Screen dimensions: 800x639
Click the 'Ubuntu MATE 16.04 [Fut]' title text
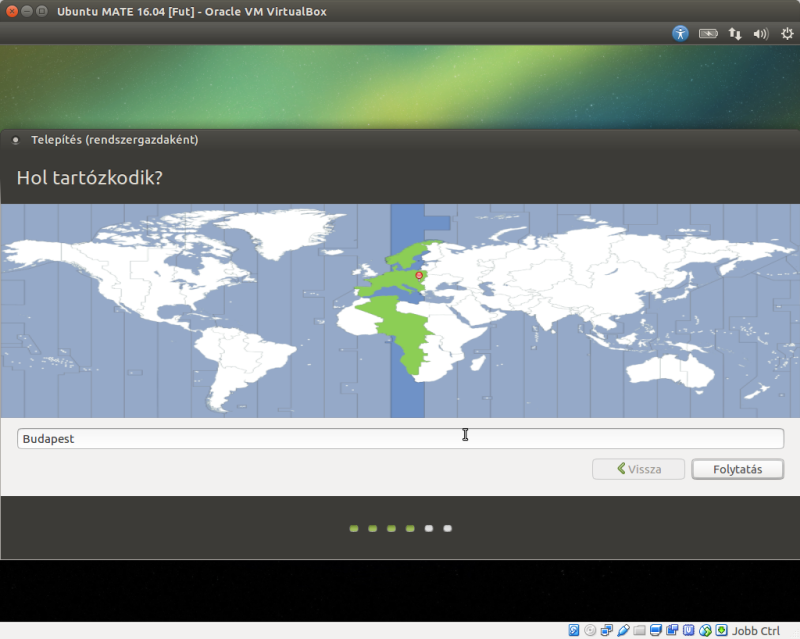(x=126, y=11)
